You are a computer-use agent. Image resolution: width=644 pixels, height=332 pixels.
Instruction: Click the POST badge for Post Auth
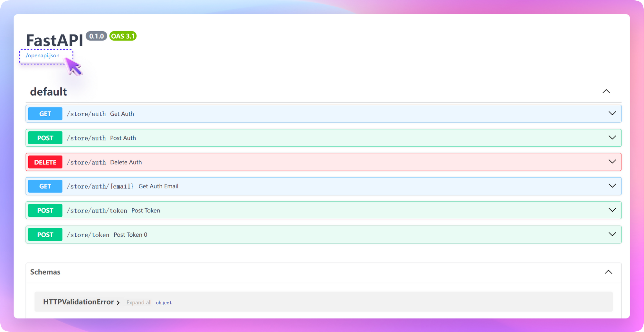[x=45, y=138]
